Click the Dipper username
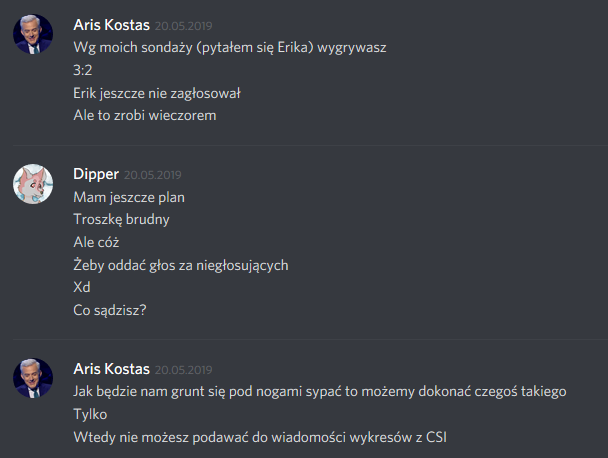The image size is (608, 458). [96, 174]
